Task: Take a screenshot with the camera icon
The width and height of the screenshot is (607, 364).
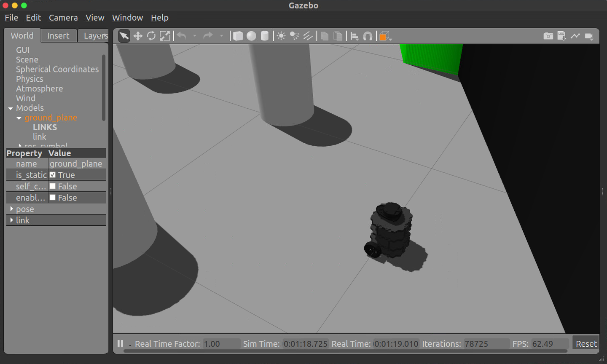Action: coord(548,36)
